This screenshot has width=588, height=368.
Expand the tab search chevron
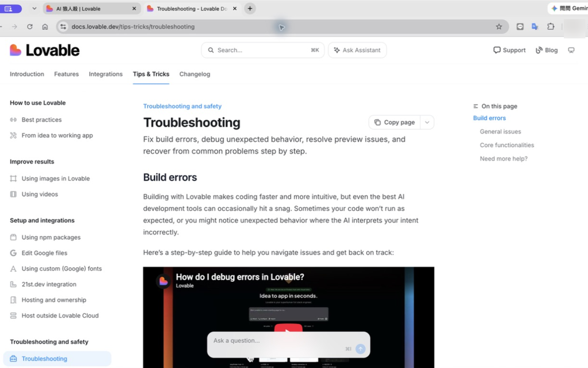34,8
